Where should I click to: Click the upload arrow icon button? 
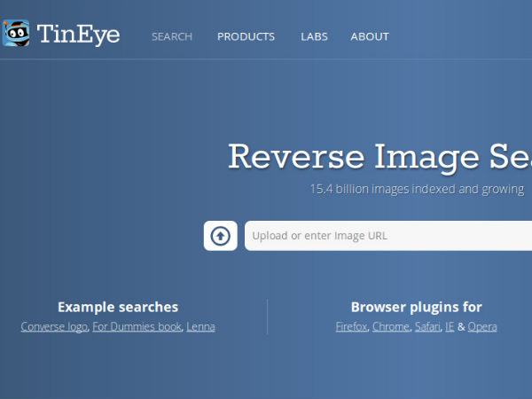pyautogui.click(x=221, y=236)
